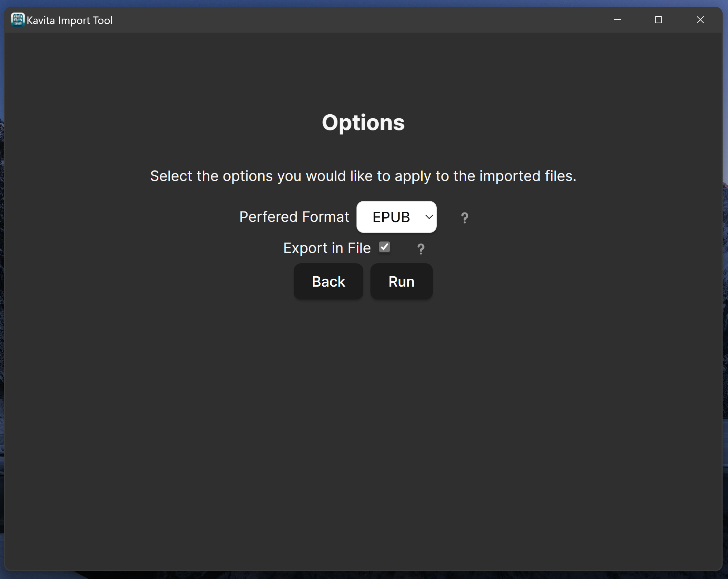Minimize the Kavita Import Tool window
The image size is (728, 579).
617,20
